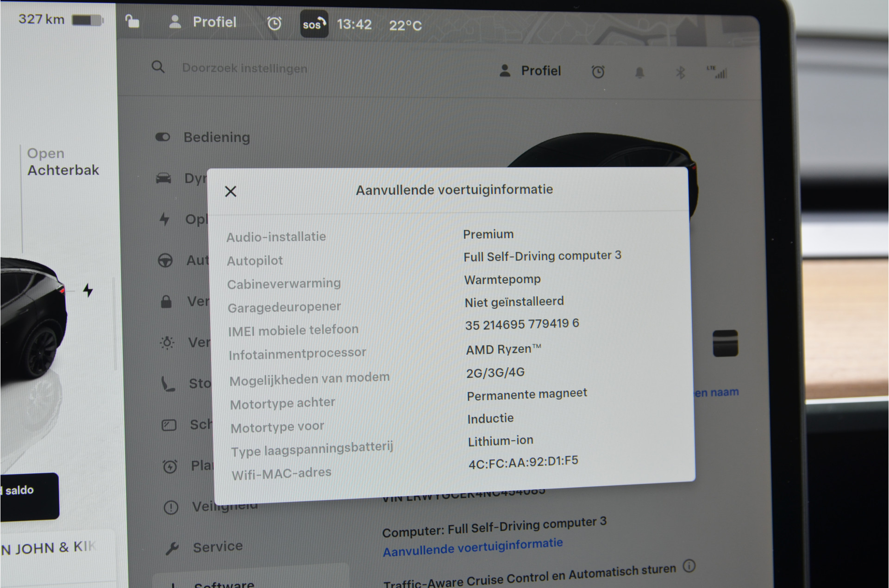Select the scheduling clock menu icon
889x588 pixels.
[170, 466]
